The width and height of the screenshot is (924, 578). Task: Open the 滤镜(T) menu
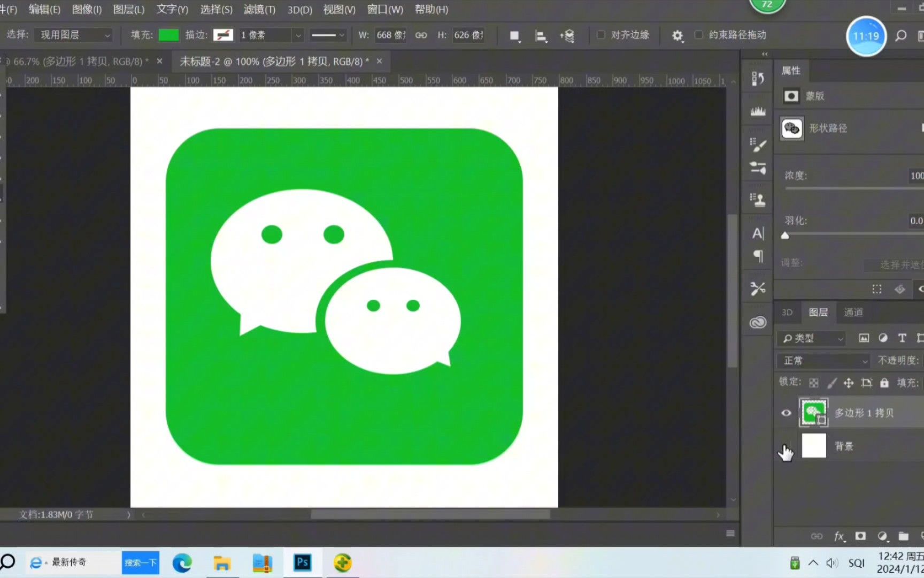click(x=259, y=10)
